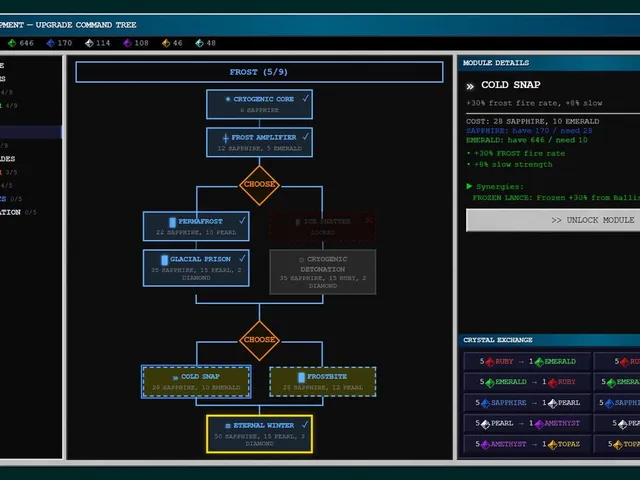Exchange 5 Ruby for 1 Emerald
Screen dimensions: 640x480
click(x=527, y=362)
